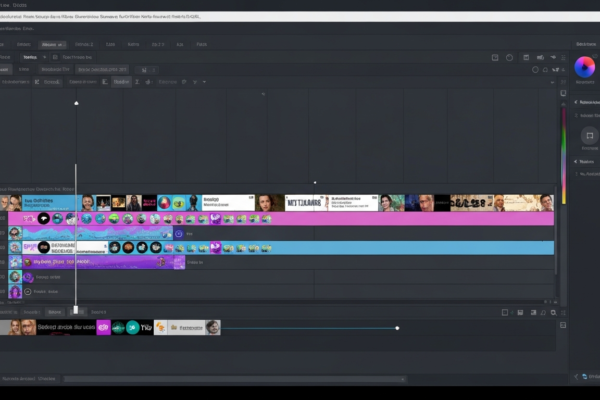600x400 pixels.
Task: Click the black clip with white text in the bottom strip
Action: (x=66, y=328)
